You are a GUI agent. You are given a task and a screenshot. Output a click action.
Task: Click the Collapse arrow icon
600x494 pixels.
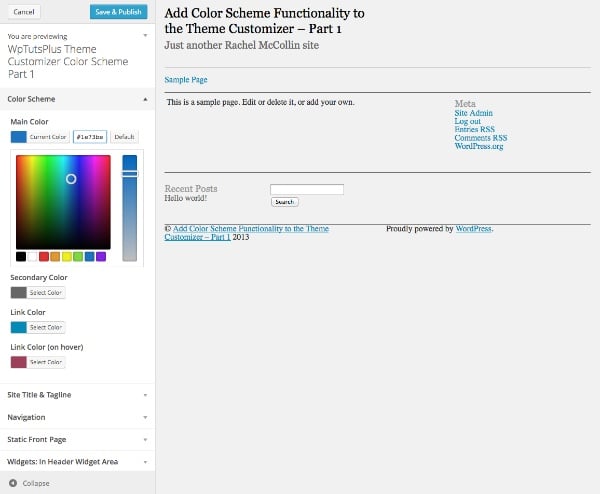13,483
